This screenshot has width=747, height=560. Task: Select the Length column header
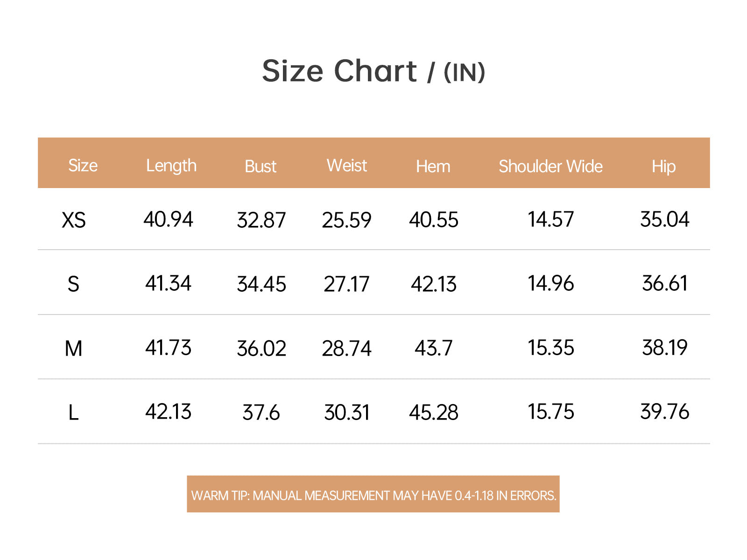click(171, 166)
